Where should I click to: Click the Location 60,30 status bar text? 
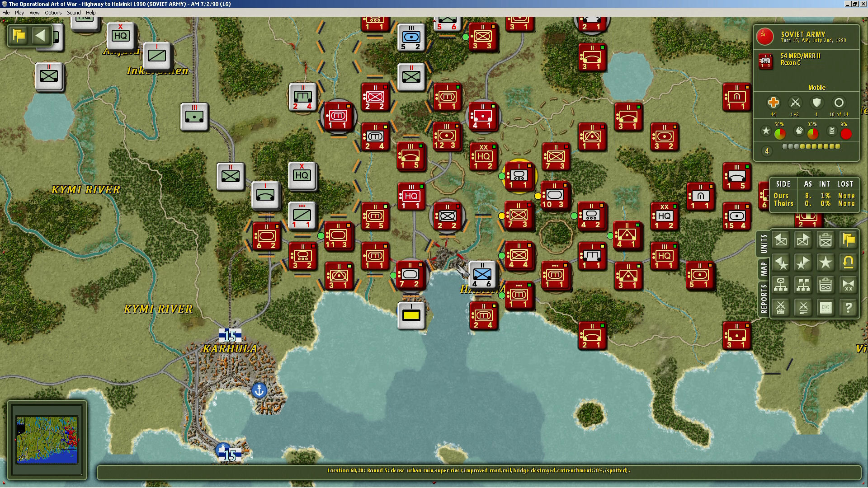[x=479, y=470]
